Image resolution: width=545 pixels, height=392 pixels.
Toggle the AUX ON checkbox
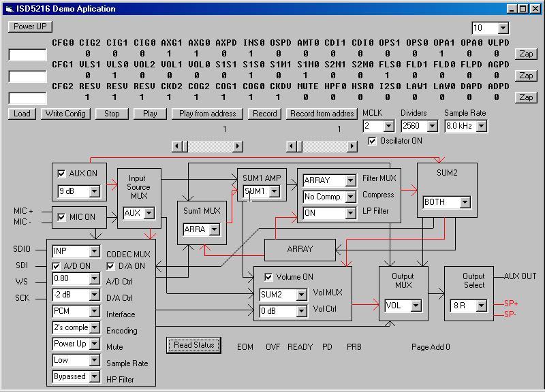click(61, 174)
